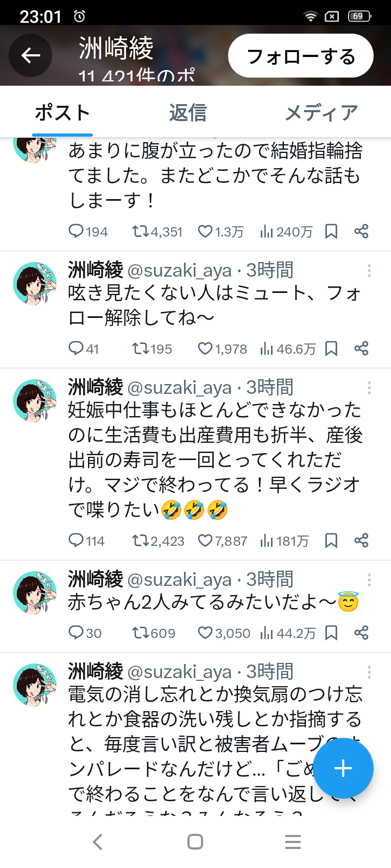Image resolution: width=391 pixels, height=868 pixels.
Task: Like the post with 7,887 likes
Action: click(x=205, y=540)
